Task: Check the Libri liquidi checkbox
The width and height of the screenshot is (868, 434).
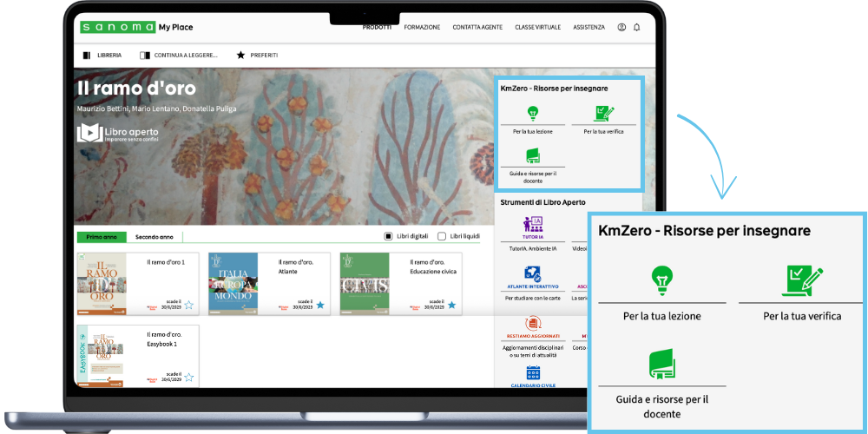Action: pyautogui.click(x=442, y=236)
